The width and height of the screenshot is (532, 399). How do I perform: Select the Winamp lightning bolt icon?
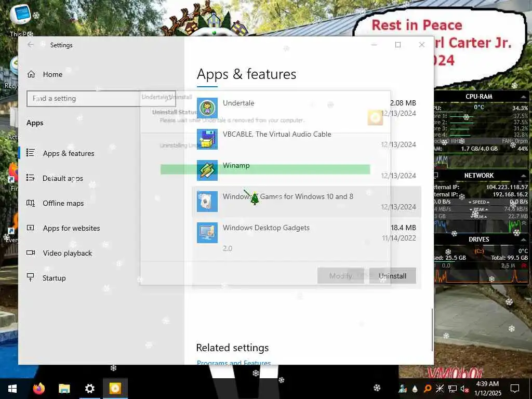tap(207, 170)
